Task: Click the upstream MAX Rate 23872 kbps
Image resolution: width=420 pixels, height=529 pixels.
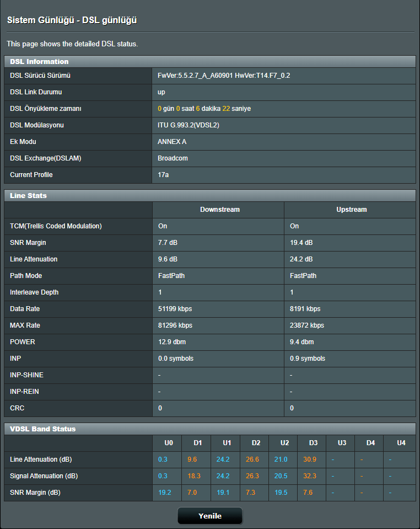Action: point(307,325)
